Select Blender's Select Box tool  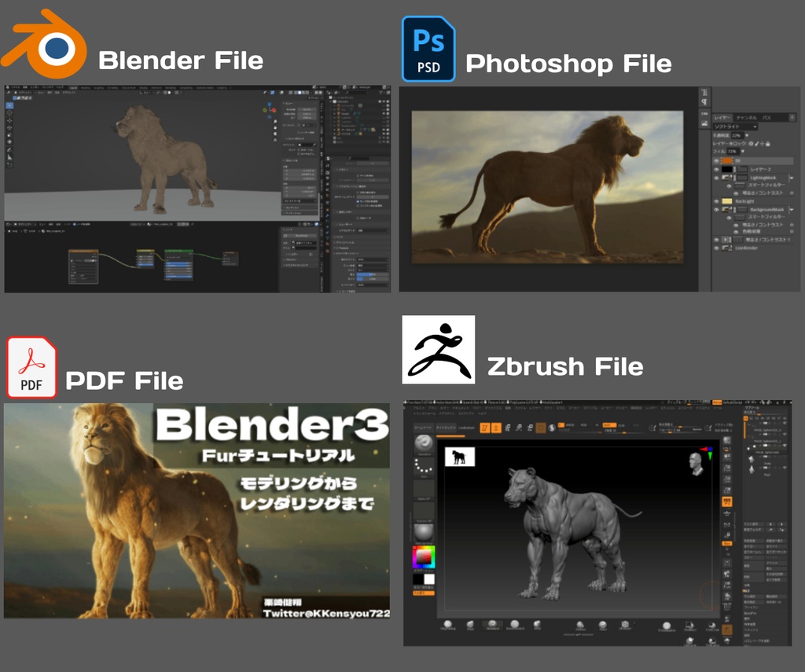click(x=9, y=106)
